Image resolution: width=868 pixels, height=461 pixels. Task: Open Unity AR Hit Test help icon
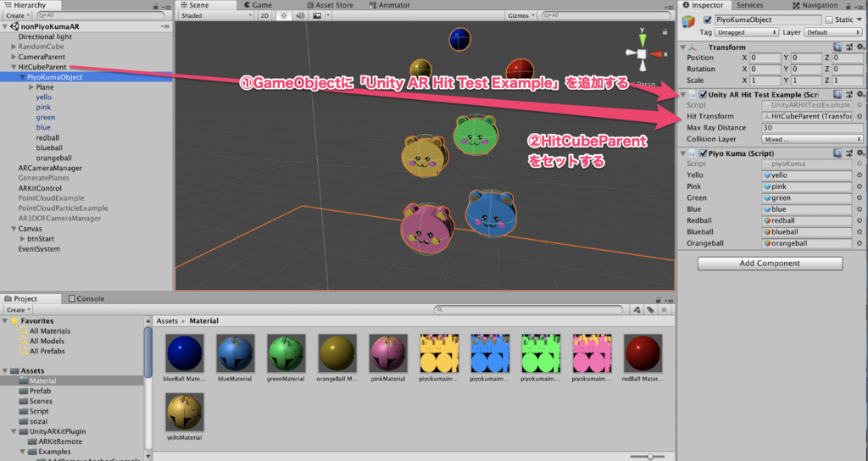[x=837, y=95]
